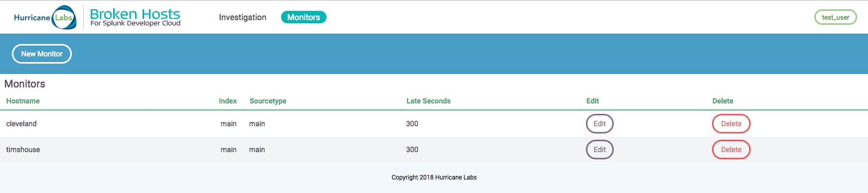This screenshot has height=193, width=868.
Task: Click the Copyright 2018 Hurricane Labs footer
Action: point(434,177)
